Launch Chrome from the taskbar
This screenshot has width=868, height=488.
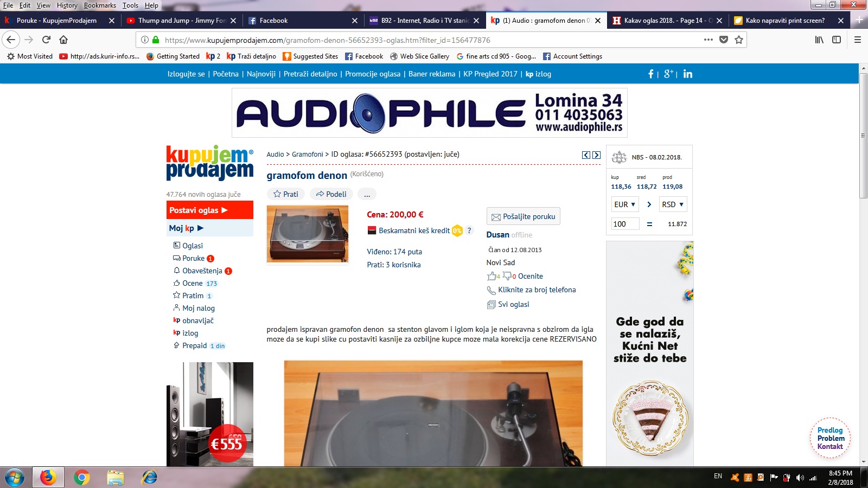pyautogui.click(x=82, y=478)
